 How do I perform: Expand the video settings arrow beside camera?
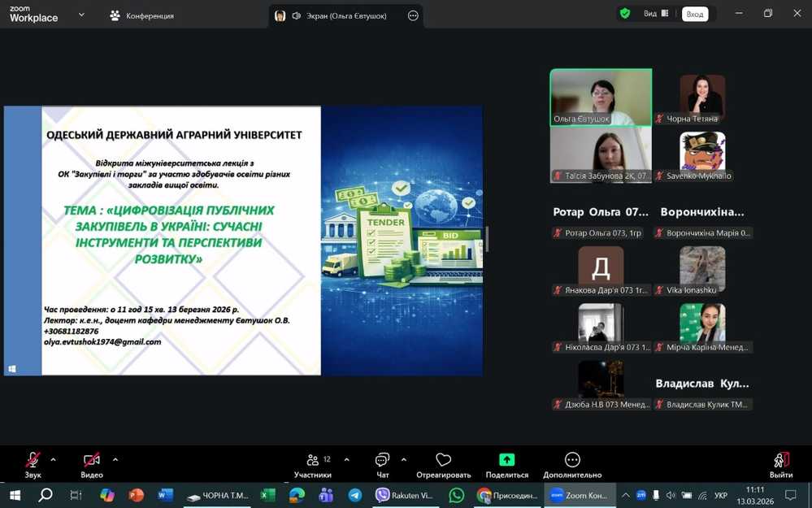pos(115,459)
